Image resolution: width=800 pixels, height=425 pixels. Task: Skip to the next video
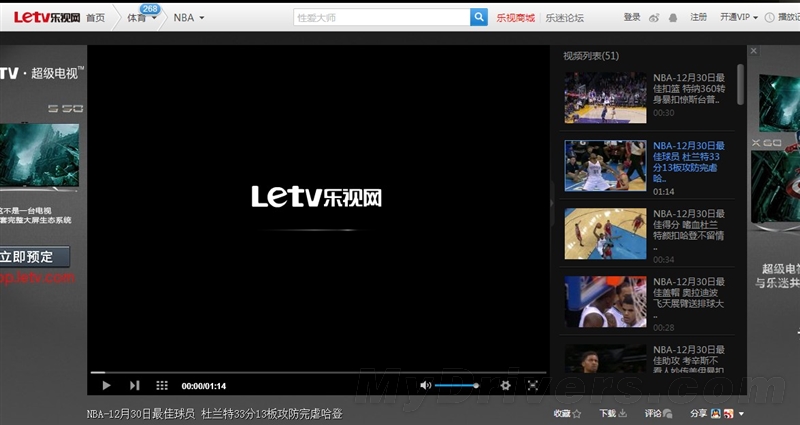(134, 386)
